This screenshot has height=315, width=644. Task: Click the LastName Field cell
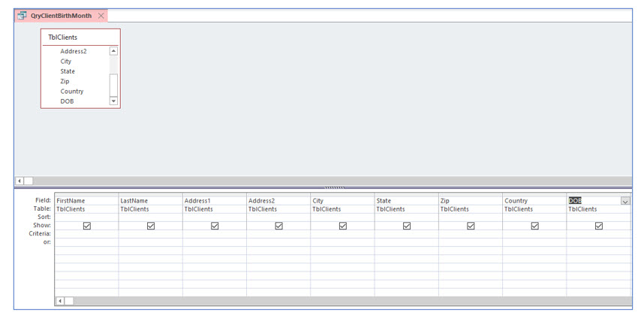(151, 201)
